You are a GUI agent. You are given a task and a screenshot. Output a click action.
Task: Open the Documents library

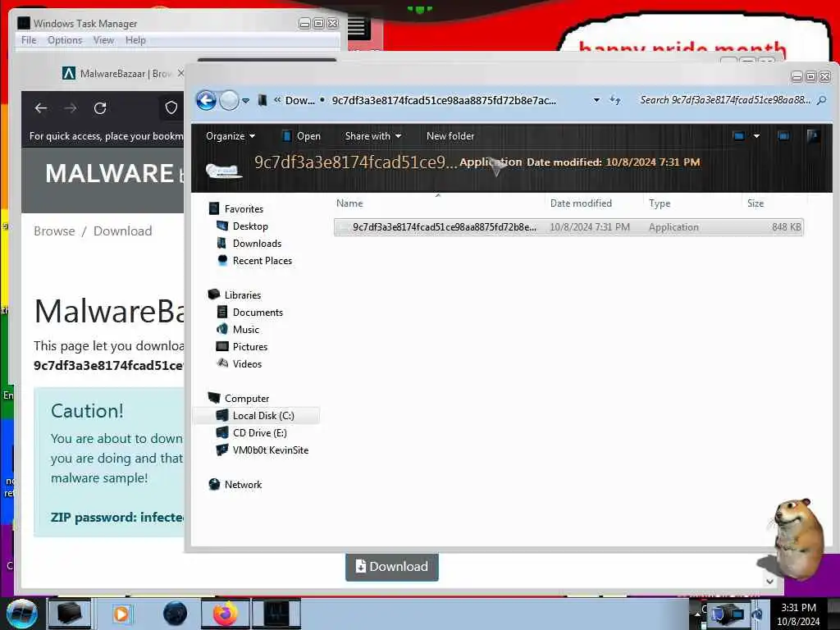click(x=249, y=313)
